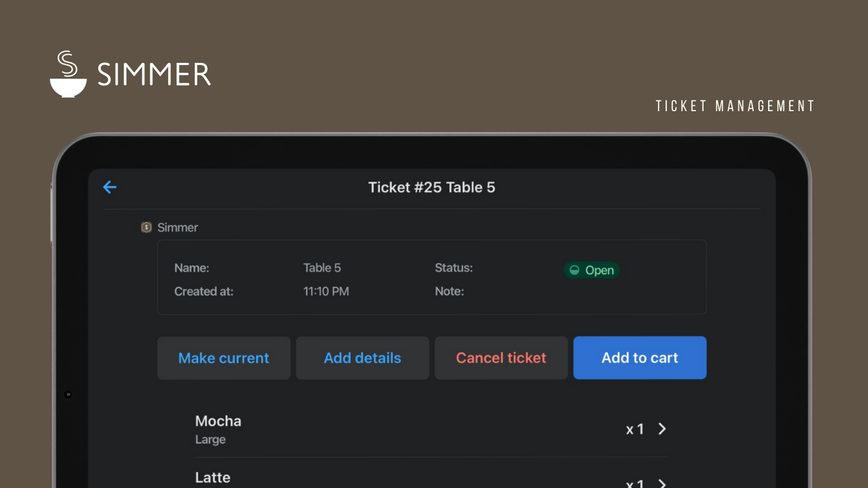
Task: Click the x1 quantity indicator for Latte
Action: 635,483
